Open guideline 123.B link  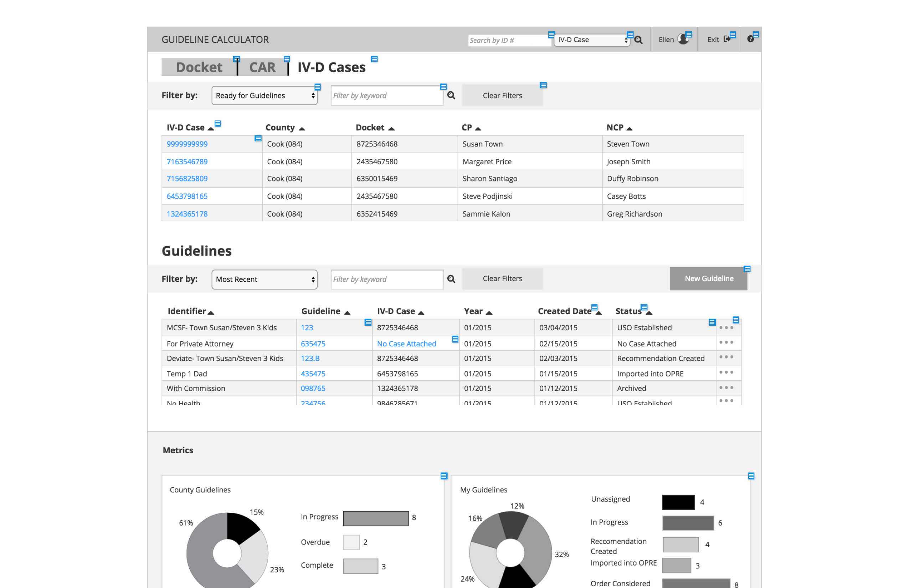[310, 358]
